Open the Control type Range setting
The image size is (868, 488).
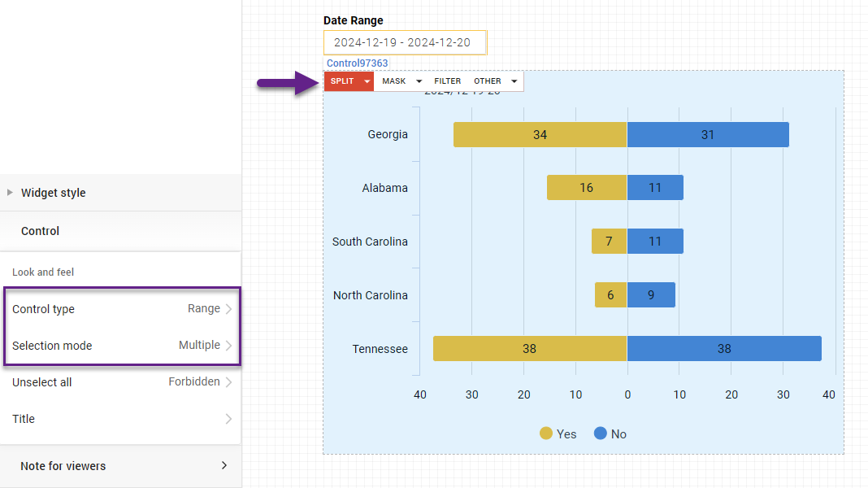pyautogui.click(x=120, y=309)
